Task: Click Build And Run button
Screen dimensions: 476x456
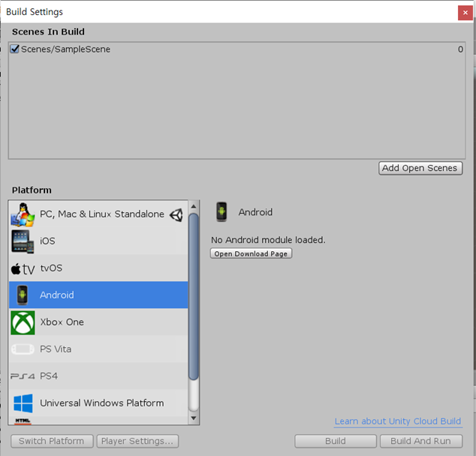Action: click(x=421, y=441)
